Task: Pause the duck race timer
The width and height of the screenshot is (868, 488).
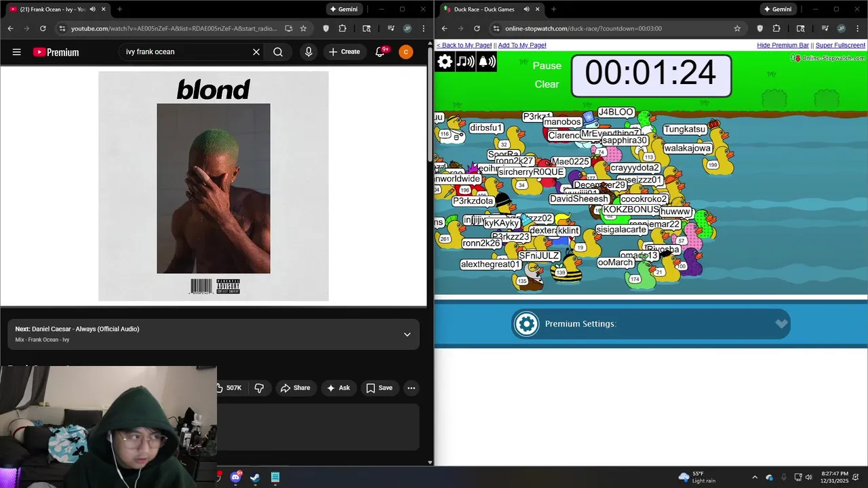Action: click(547, 66)
